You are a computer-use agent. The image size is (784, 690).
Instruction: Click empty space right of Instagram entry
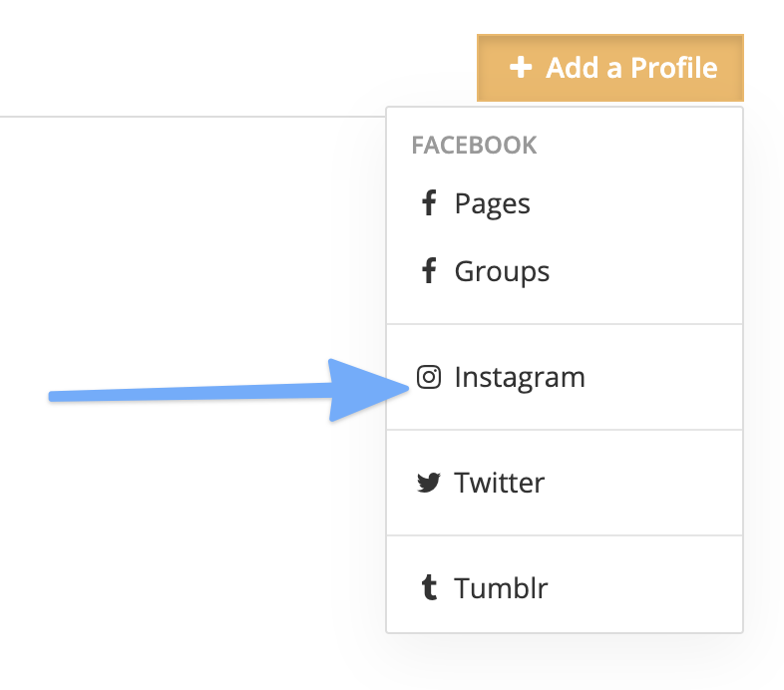(x=665, y=377)
